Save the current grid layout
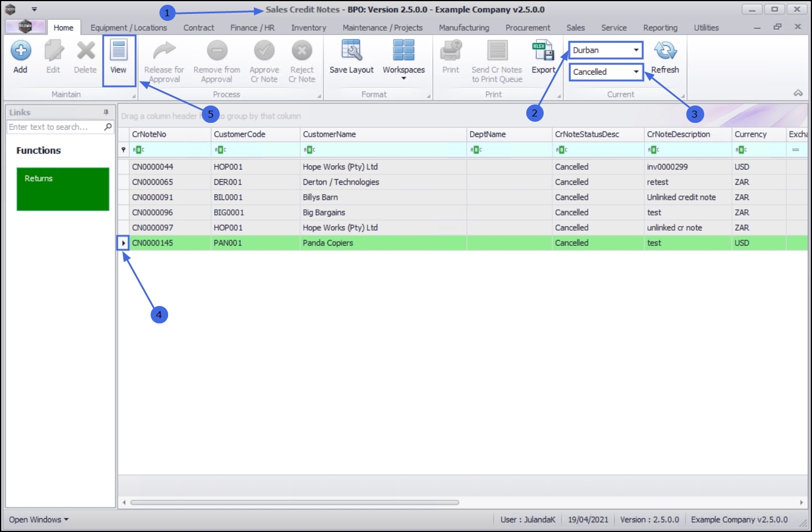Image resolution: width=812 pixels, height=532 pixels. coord(351,57)
